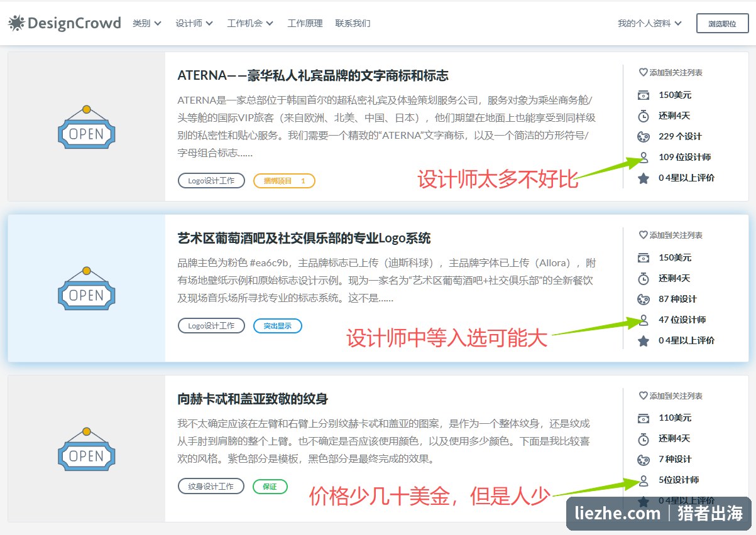Screen dimensions: 756x535
Task: Select the Logo设计工作 tag on ATERNA project
Action: tap(211, 181)
